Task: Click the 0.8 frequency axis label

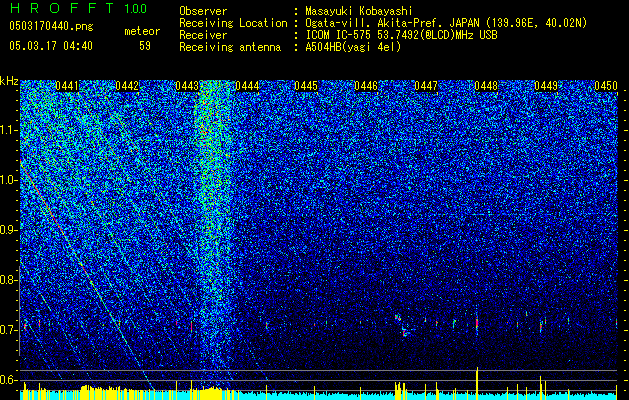Action: (9, 280)
